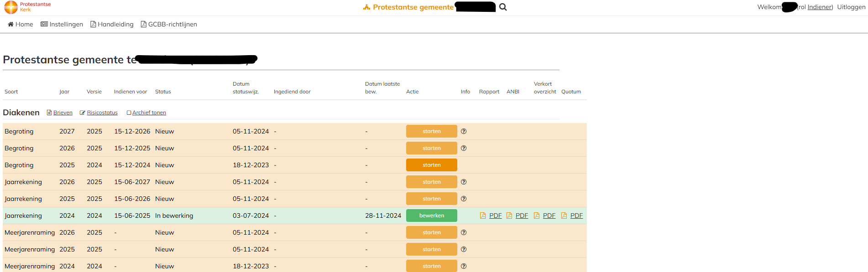868x272 pixels.
Task: Open Risicostatus link under Diakenen
Action: (102, 113)
